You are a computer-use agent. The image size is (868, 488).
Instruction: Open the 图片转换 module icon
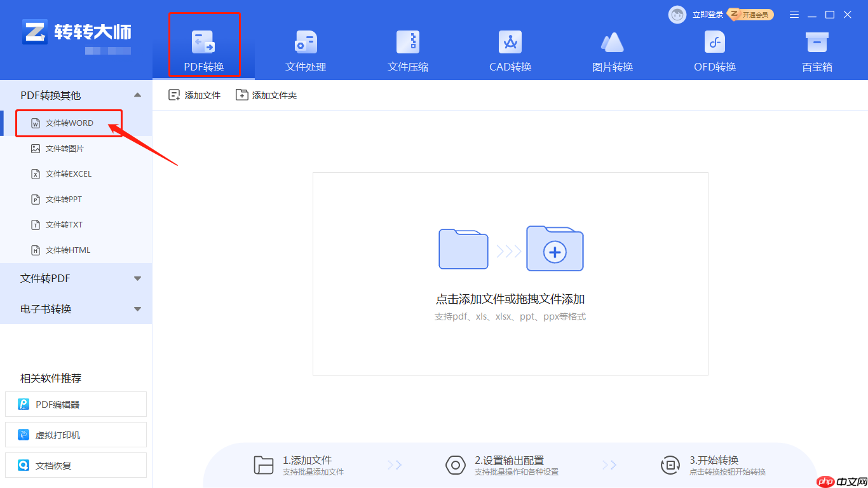pyautogui.click(x=613, y=42)
